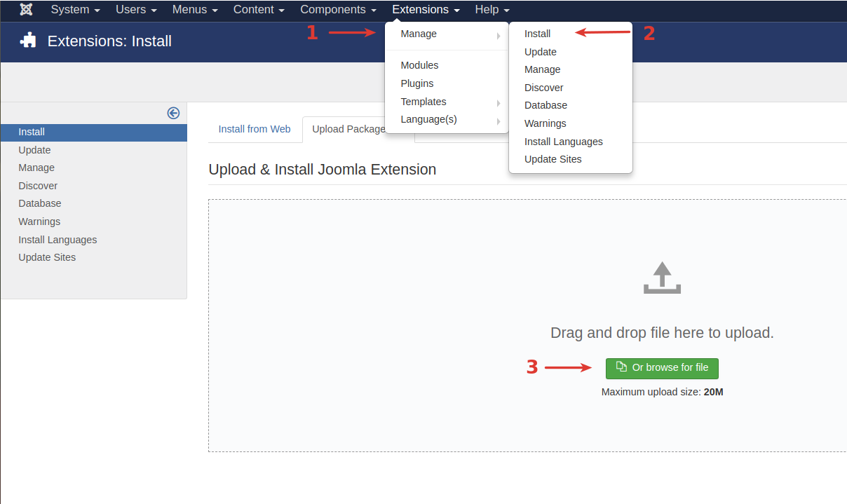Expand the Templates submenu in the Extensions dropdown
847x504 pixels.
click(447, 102)
